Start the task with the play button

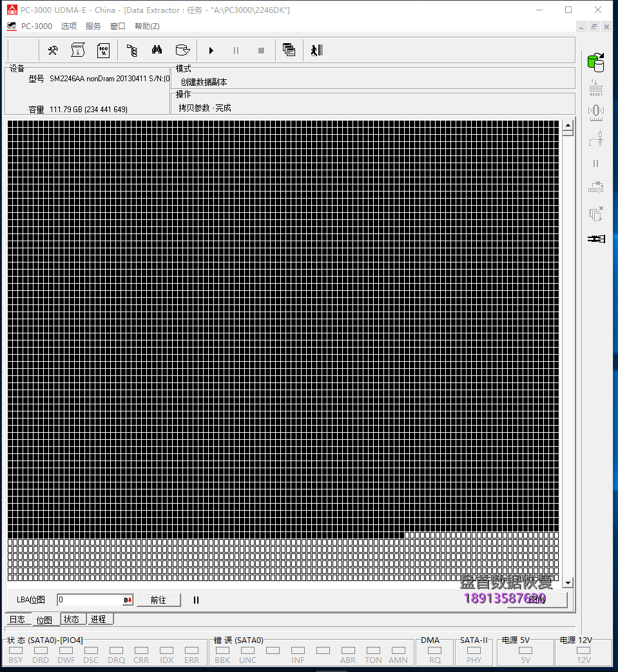pos(211,50)
